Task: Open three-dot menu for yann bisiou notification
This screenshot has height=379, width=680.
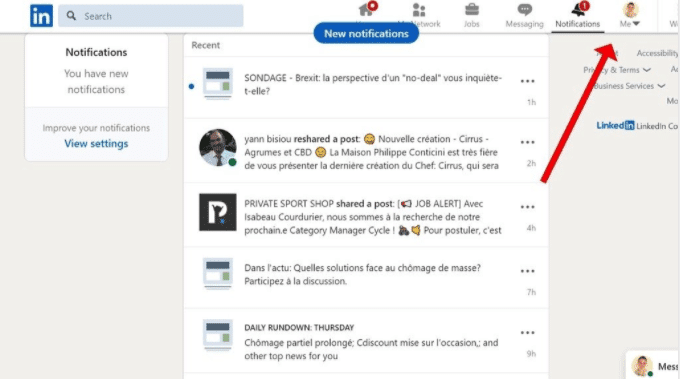Action: click(x=527, y=142)
